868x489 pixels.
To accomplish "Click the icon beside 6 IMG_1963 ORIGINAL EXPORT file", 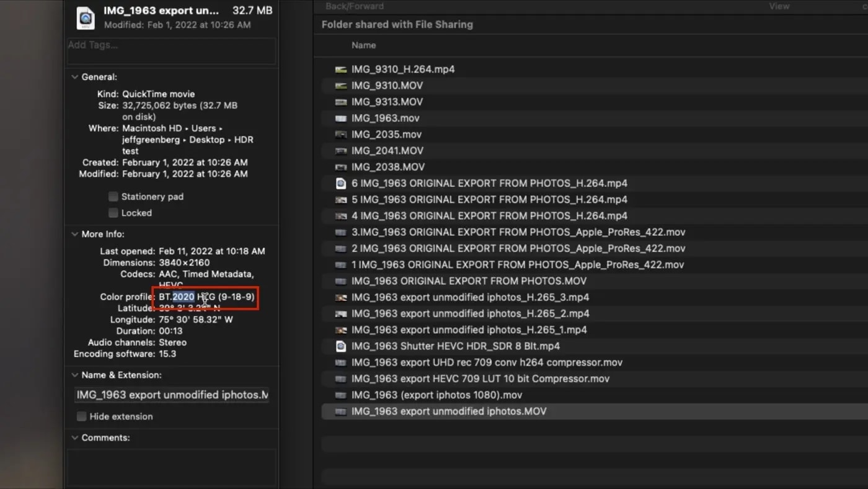I will point(340,183).
